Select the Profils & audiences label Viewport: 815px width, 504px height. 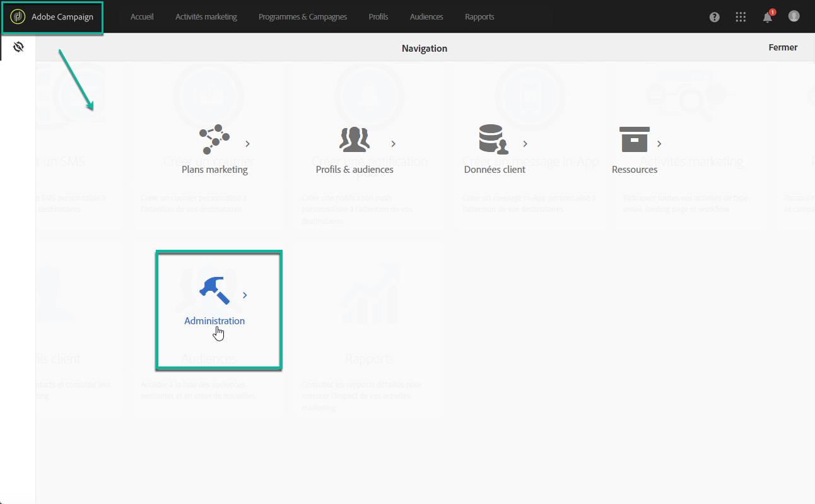[355, 170]
